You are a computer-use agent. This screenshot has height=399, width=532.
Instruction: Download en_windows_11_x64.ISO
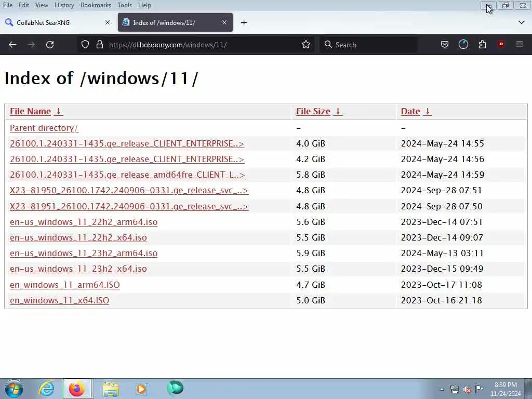coord(59,300)
